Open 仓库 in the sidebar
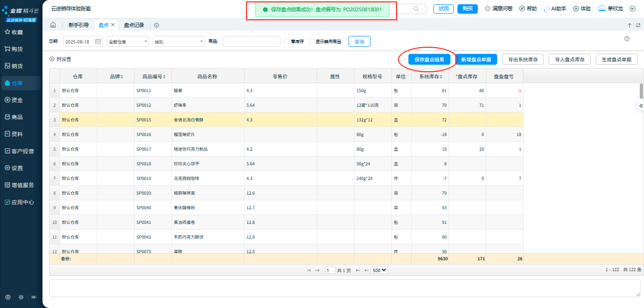Viewport: 644px width, 308px height. tap(17, 83)
